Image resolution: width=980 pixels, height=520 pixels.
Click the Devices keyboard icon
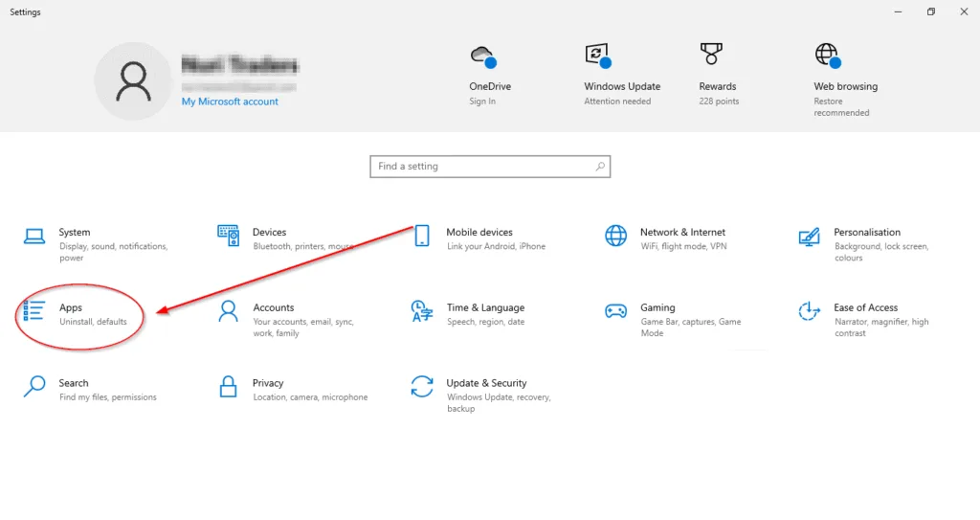[228, 236]
